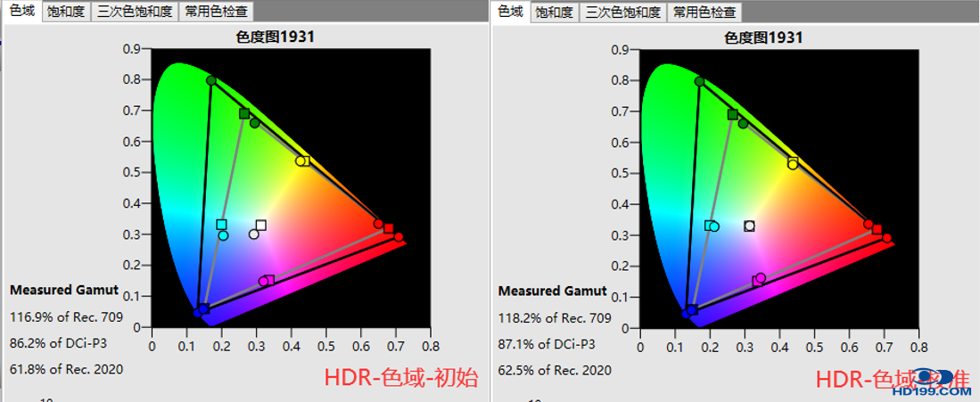Switch to left panel's 饱和度 tab

pyautogui.click(x=64, y=12)
